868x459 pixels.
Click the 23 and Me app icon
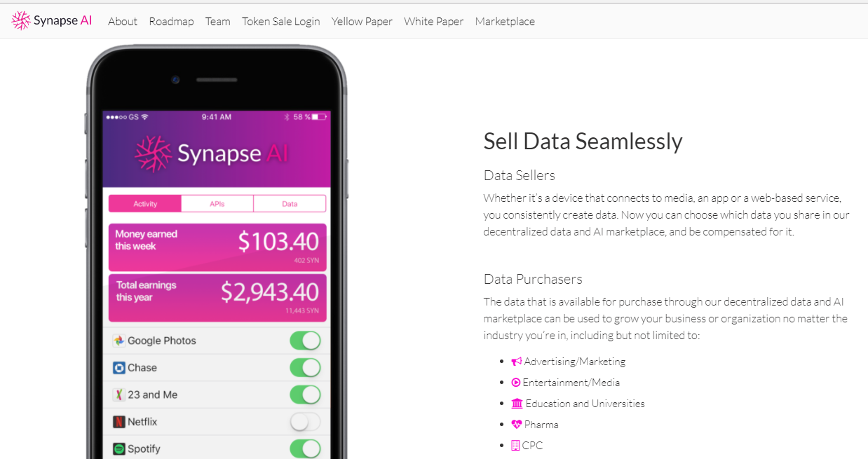[119, 395]
